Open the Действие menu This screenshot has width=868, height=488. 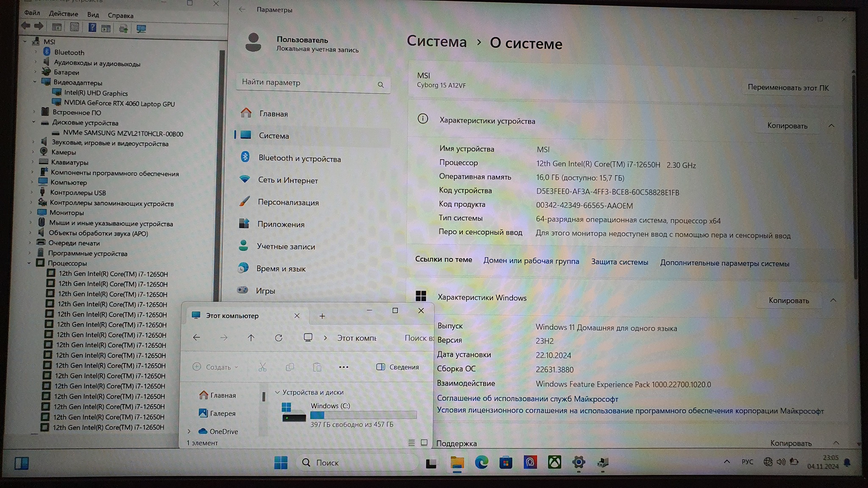point(63,14)
